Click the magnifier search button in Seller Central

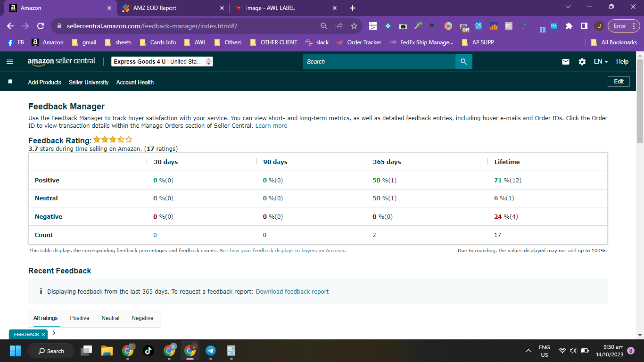click(x=463, y=62)
